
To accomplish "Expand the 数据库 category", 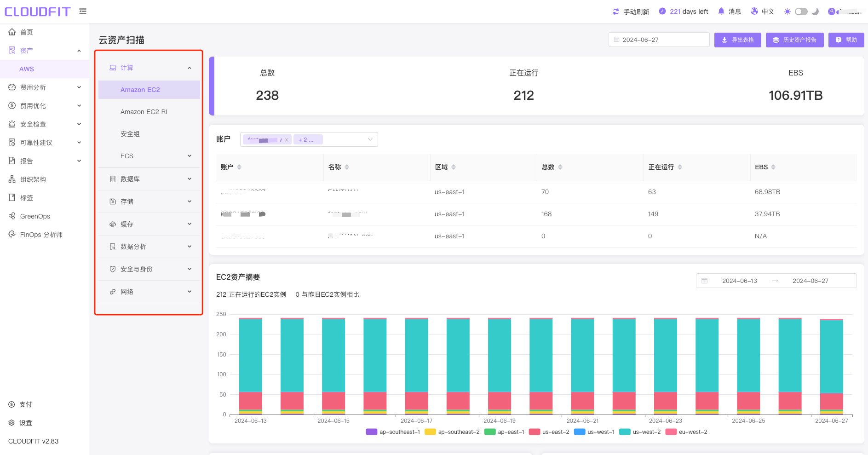I will [x=189, y=179].
